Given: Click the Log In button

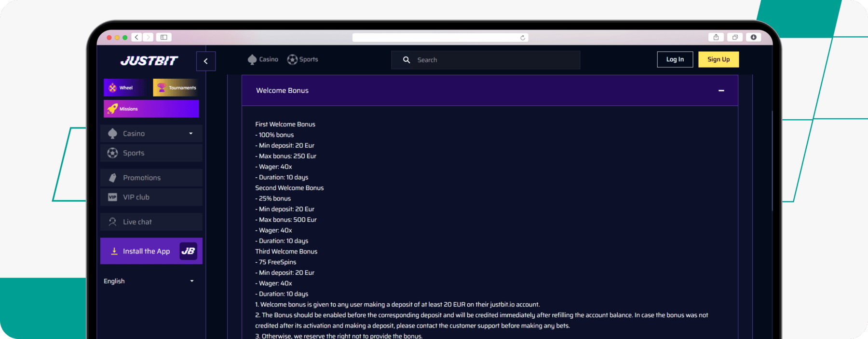Looking at the screenshot, I should click(675, 59).
